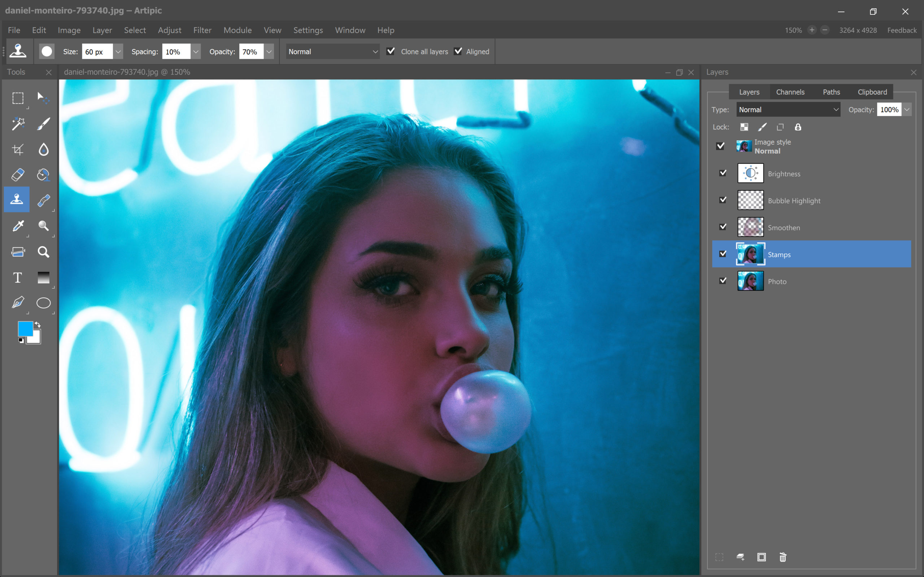Click the lock all icon in Layers
This screenshot has height=577, width=924.
[798, 127]
